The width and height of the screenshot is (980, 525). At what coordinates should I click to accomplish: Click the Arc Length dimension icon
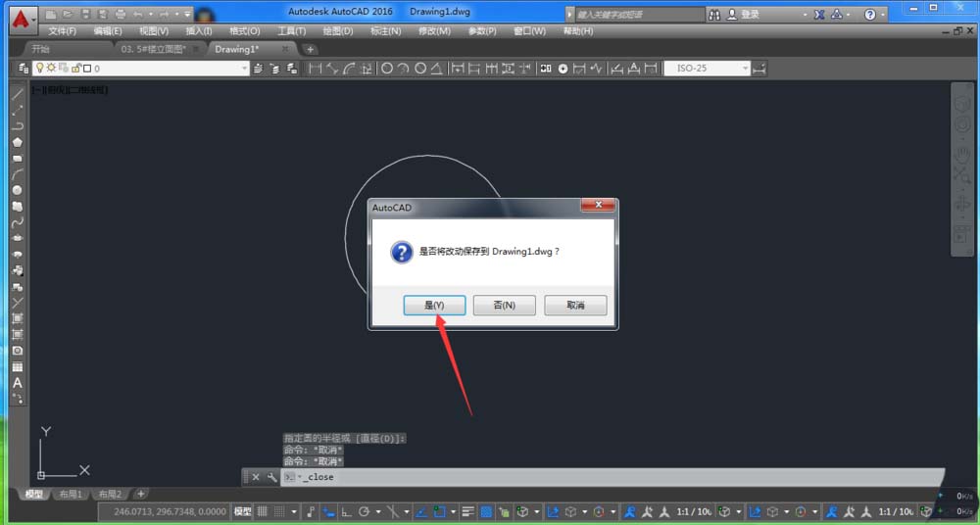pyautogui.click(x=350, y=69)
